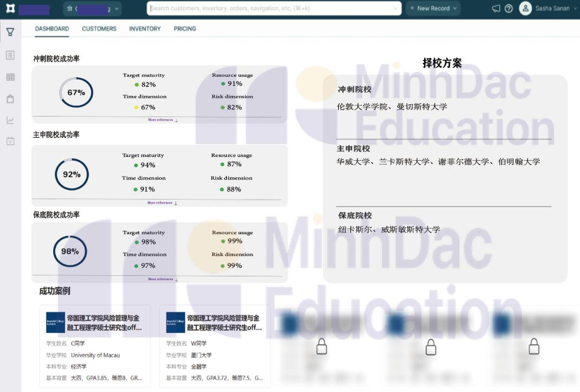The image size is (580, 392).
Task: Click the 92% circular progress gauge
Action: click(72, 174)
